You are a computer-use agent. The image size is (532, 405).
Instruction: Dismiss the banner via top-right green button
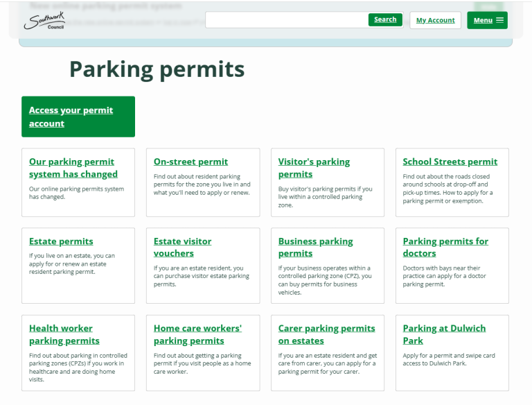[488, 6]
